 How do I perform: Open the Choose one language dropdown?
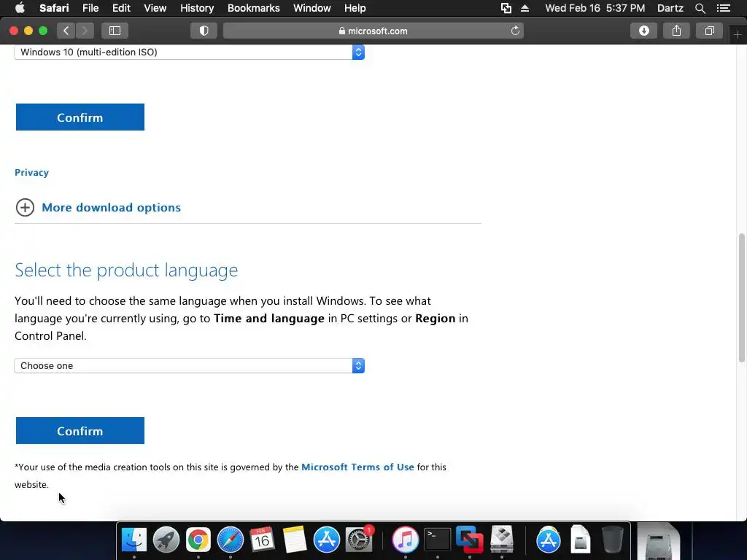click(x=190, y=366)
